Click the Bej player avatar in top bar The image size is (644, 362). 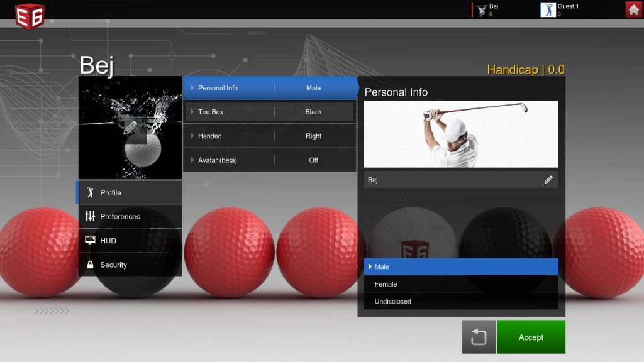coord(482,10)
